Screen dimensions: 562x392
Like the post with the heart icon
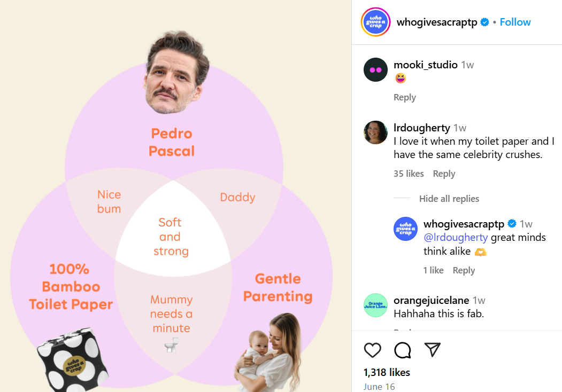[372, 350]
